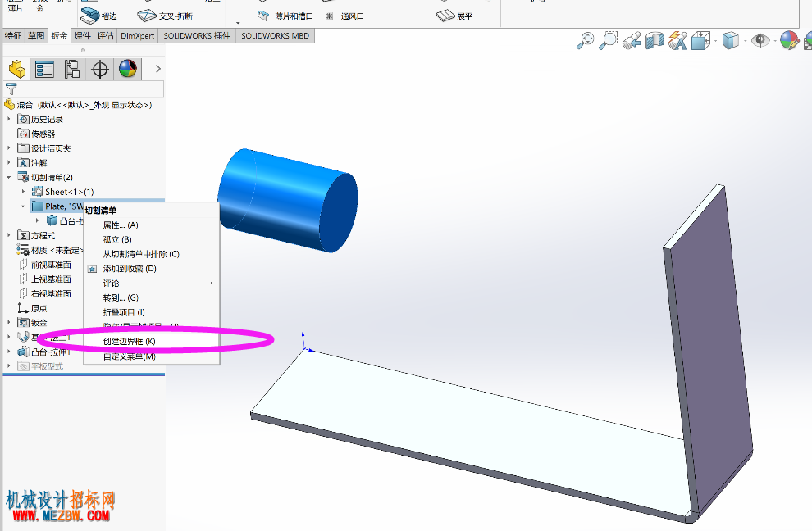Select the Zoom to Area tool

(x=608, y=40)
